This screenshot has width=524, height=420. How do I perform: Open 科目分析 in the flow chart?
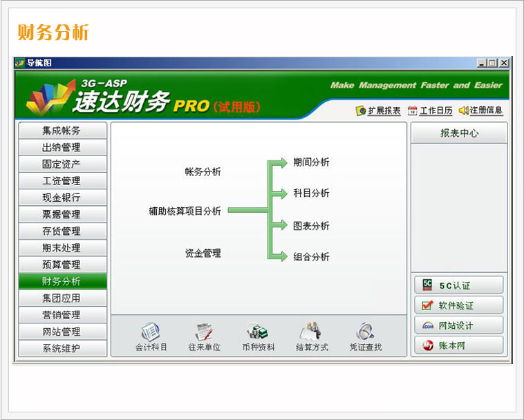(311, 193)
